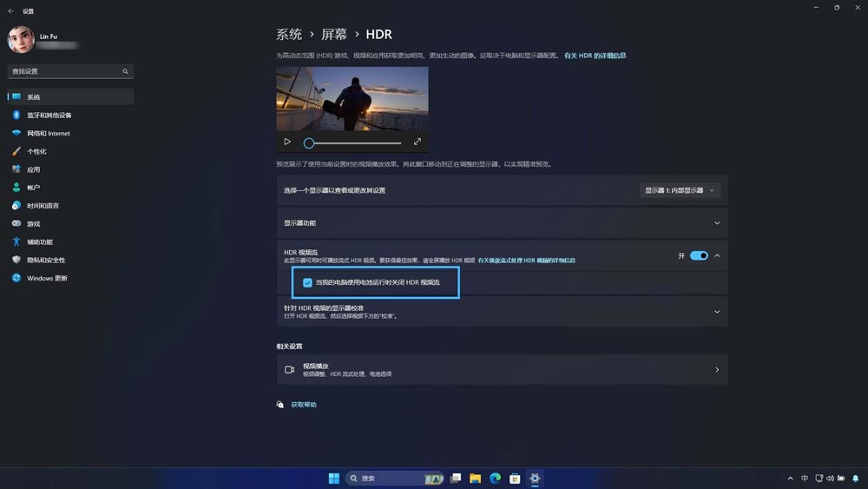Click the 获取帮助 link
The width and height of the screenshot is (868, 489).
tap(304, 405)
